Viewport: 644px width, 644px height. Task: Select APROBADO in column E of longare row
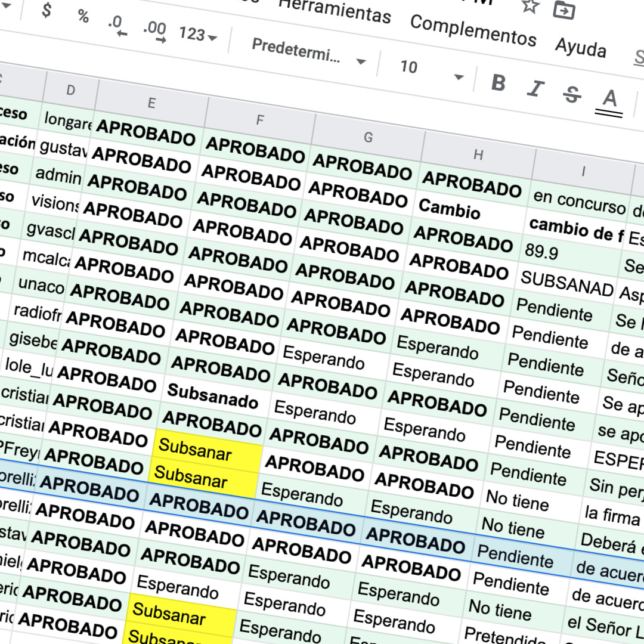click(x=146, y=132)
